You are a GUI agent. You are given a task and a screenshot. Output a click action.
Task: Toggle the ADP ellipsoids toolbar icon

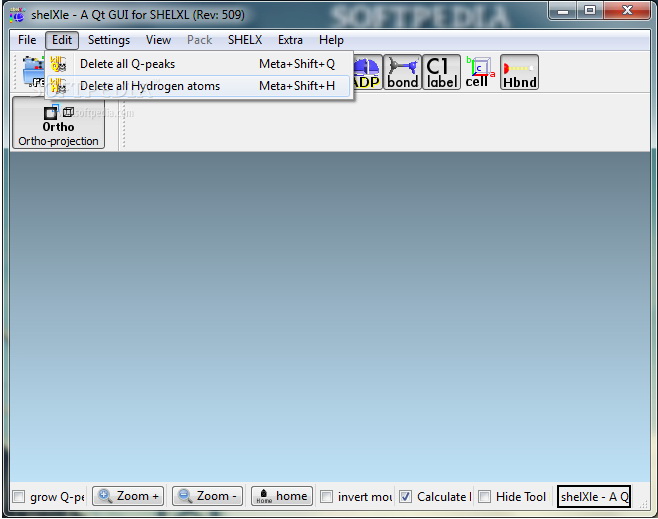[368, 72]
